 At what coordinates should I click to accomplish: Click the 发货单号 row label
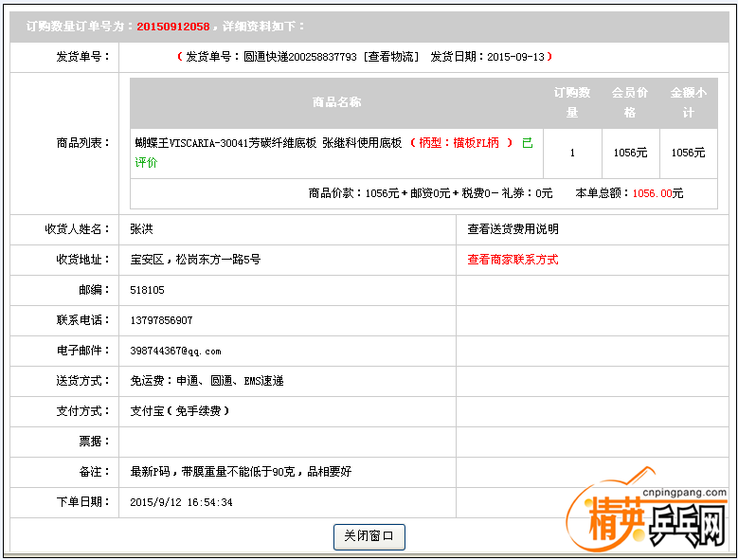pos(82,57)
